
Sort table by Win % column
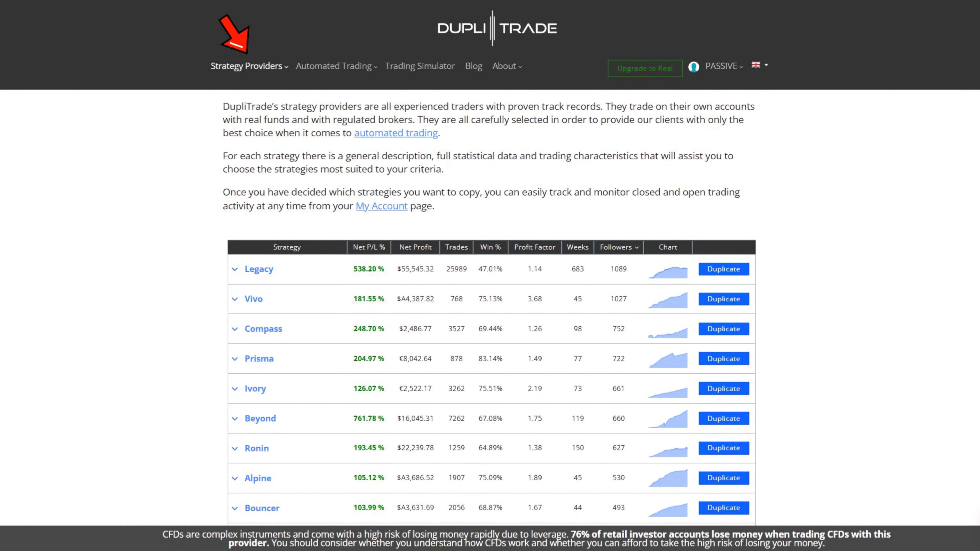[490, 247]
